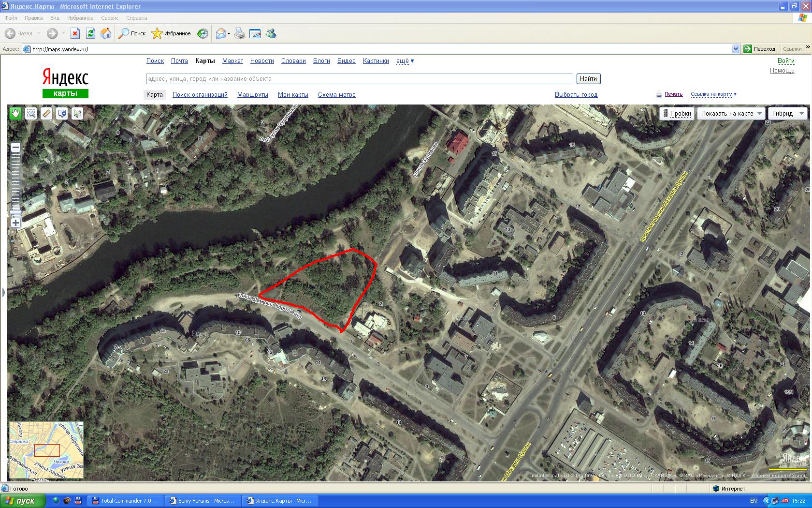Activate the zoom-to-area magnifier tool
Image resolution: width=812 pixels, height=508 pixels.
(31, 113)
